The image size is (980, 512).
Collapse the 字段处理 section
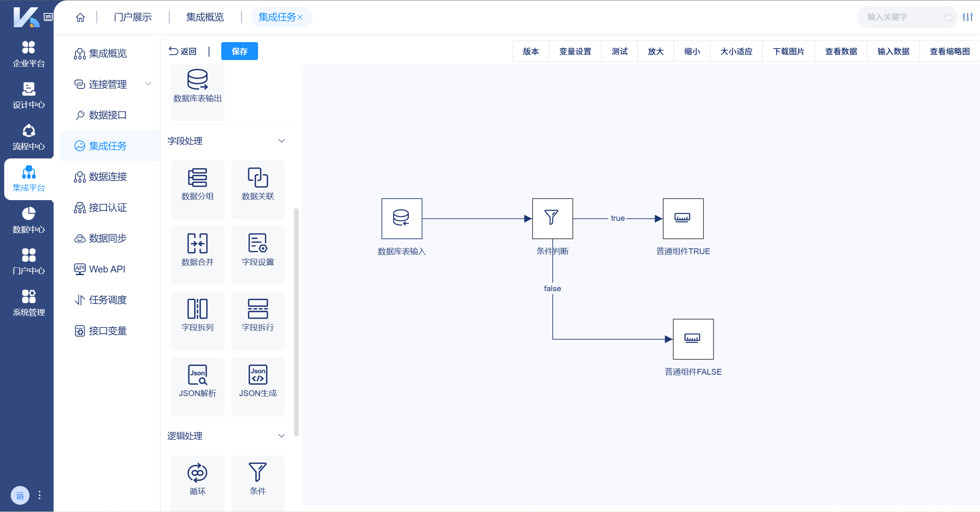click(281, 141)
